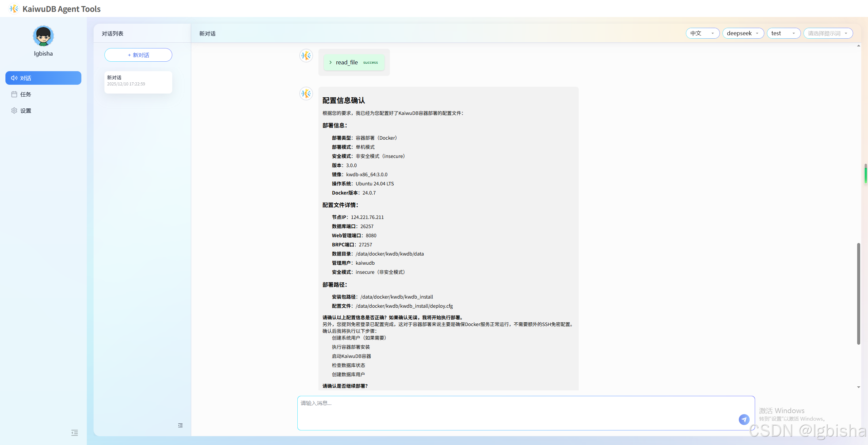This screenshot has width=868, height=445.
Task: Click the calendar icon beside 任务
Action: click(14, 94)
